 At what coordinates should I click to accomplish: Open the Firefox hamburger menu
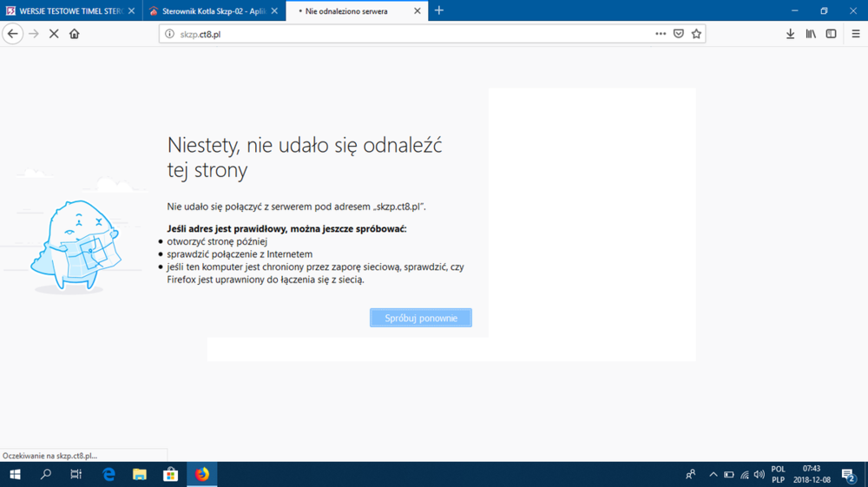855,34
